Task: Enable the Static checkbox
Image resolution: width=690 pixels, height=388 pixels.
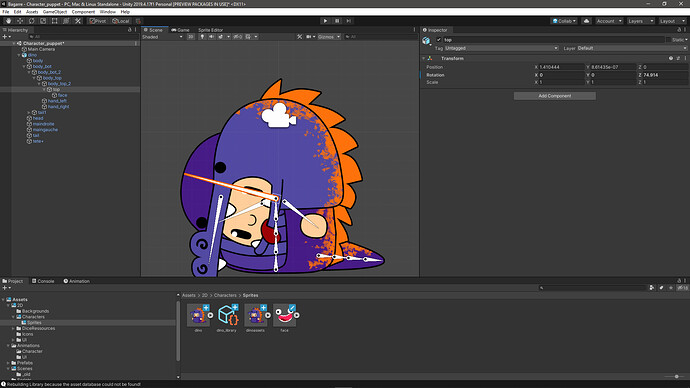Action: tap(668, 40)
